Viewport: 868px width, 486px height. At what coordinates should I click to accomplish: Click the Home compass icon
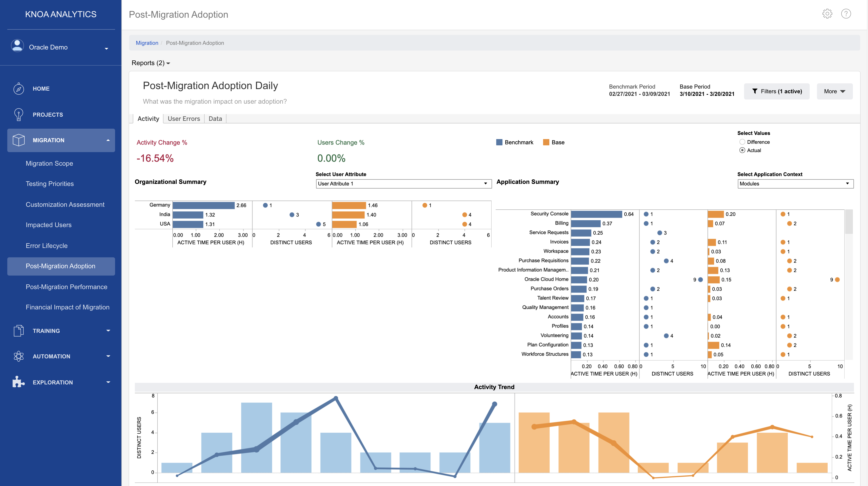click(x=18, y=89)
